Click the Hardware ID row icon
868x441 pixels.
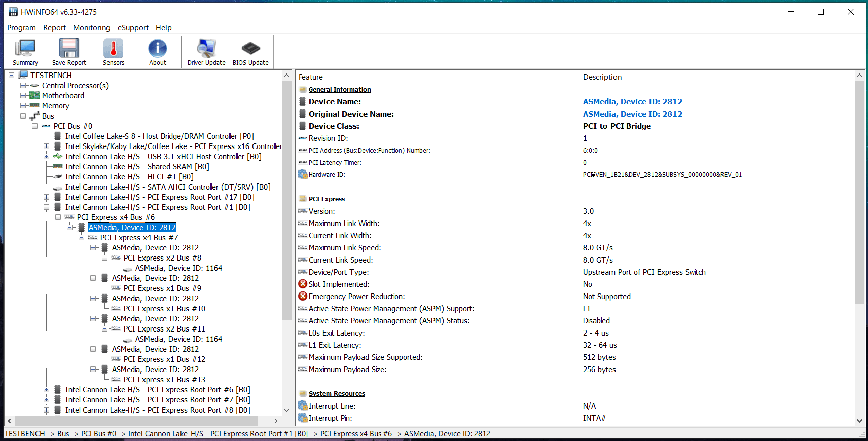point(303,174)
